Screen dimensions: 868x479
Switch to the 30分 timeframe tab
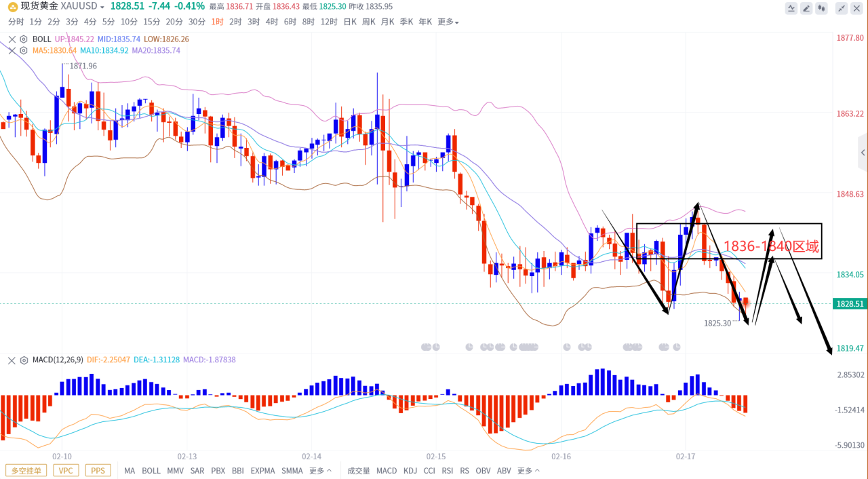tap(197, 22)
